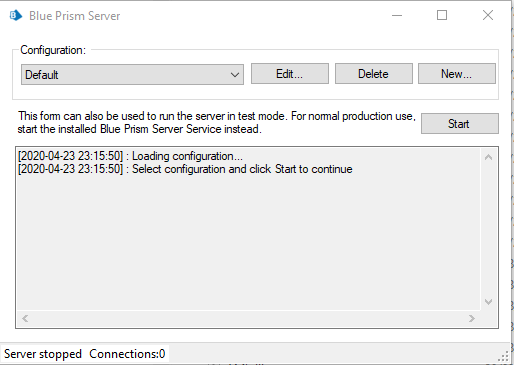514x365 pixels.
Task: Maximize the Blue Prism Server window
Action: click(x=442, y=15)
